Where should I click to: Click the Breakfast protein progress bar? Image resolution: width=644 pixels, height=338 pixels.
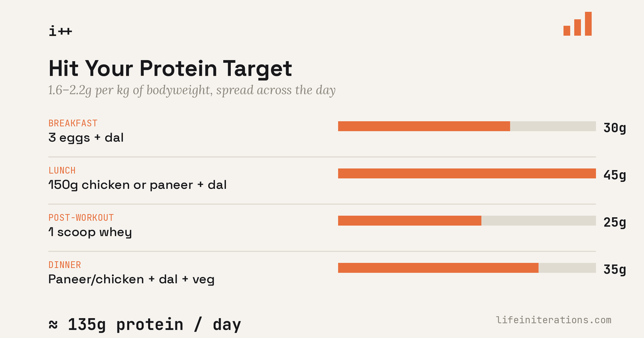pos(467,126)
